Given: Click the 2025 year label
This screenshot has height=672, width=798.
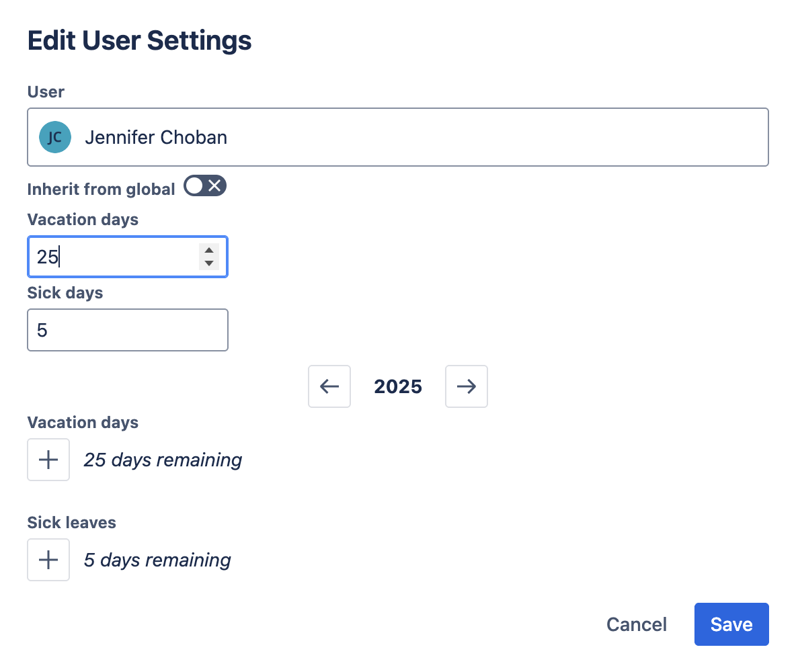Looking at the screenshot, I should 398,386.
